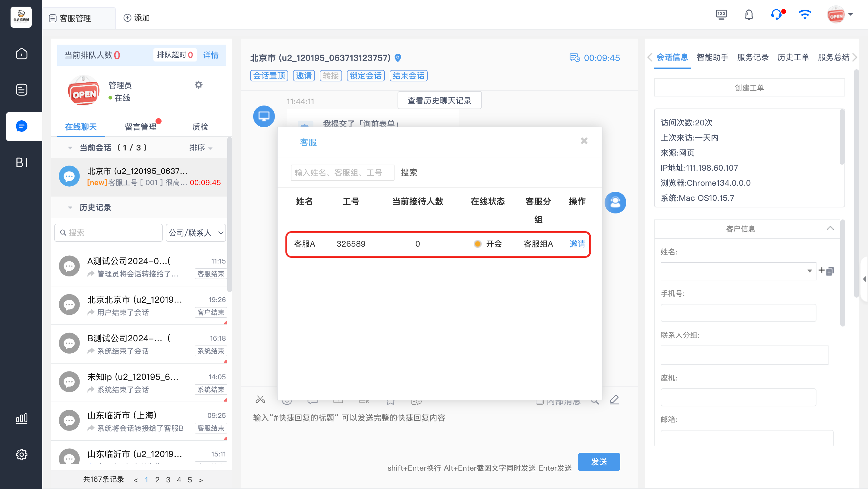The image size is (868, 489).
Task: Click the agent search input field
Action: [342, 172]
